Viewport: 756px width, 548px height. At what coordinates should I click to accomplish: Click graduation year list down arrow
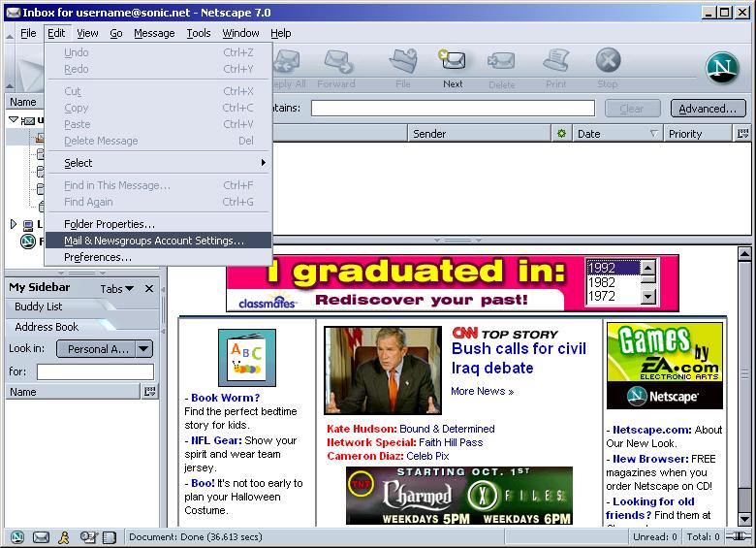[648, 297]
